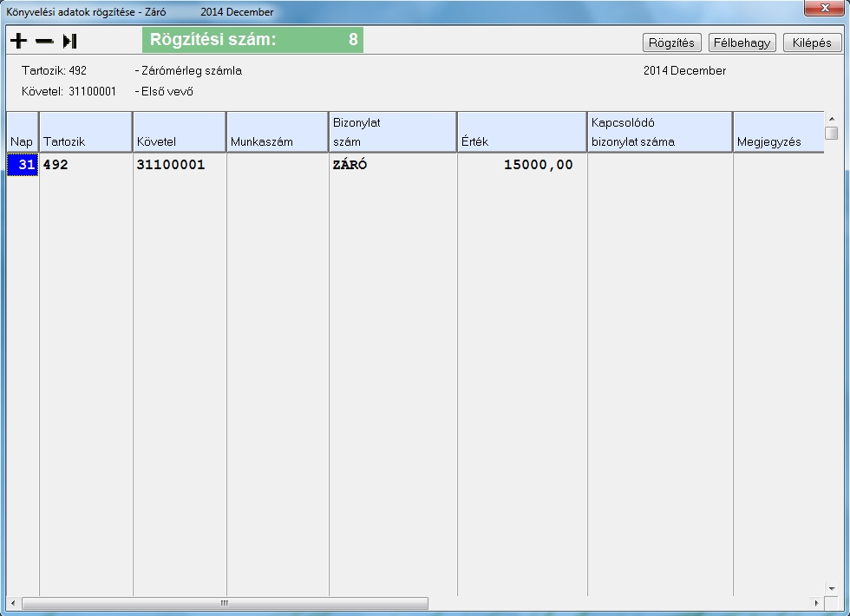This screenshot has width=850, height=616.
Task: Click empty Kapcsolódó bizonylat száma cell
Action: (659, 165)
